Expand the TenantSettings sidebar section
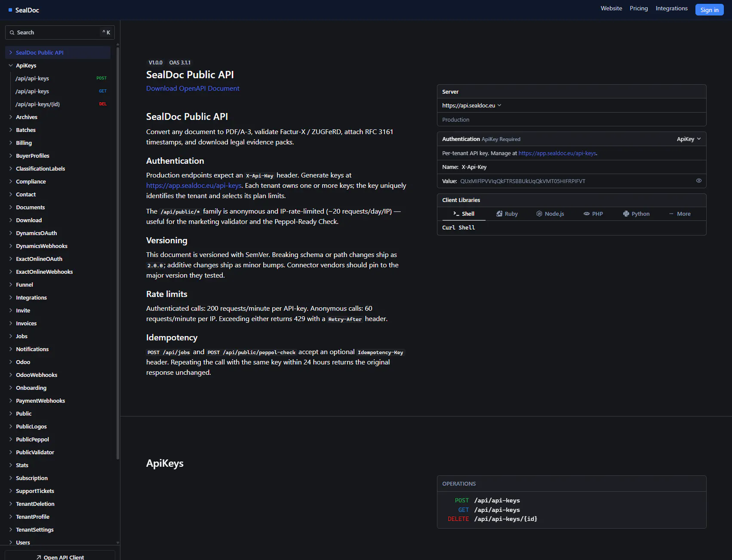Image resolution: width=732 pixels, height=560 pixels. [x=58, y=529]
